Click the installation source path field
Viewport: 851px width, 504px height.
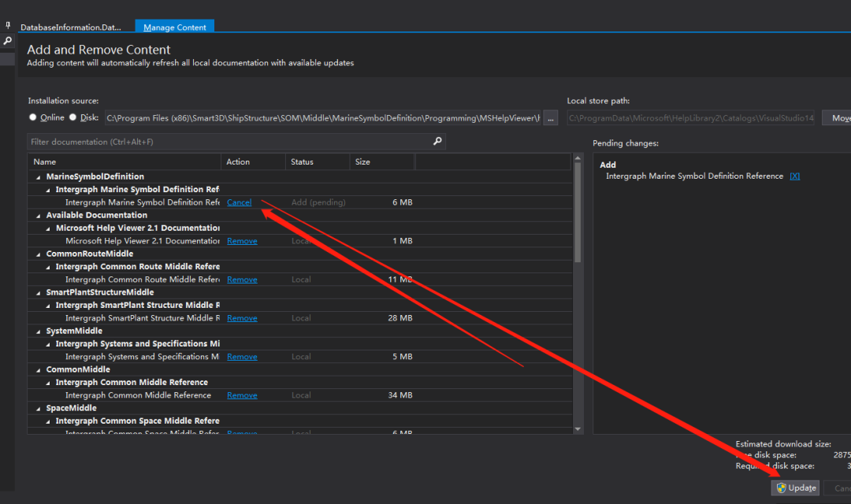coord(323,117)
